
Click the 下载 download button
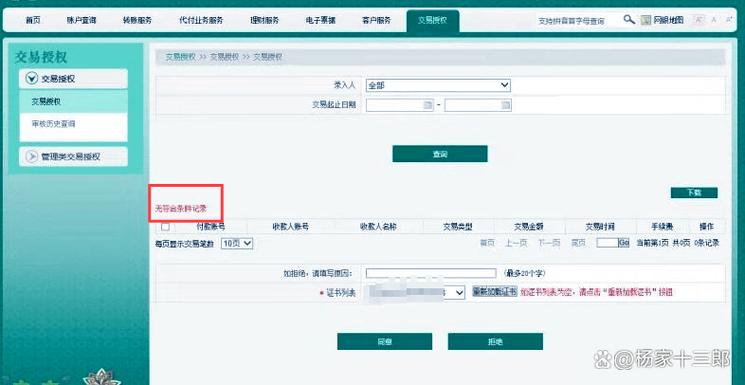tap(694, 192)
